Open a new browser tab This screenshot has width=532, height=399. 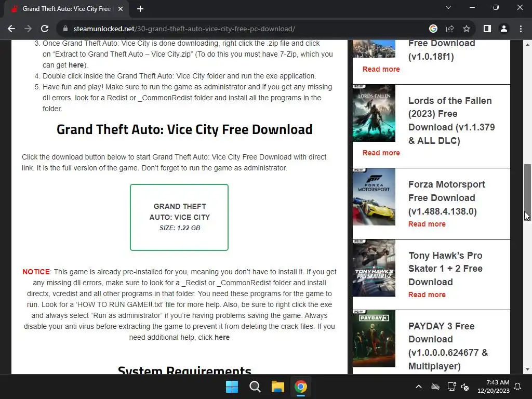tap(140, 9)
